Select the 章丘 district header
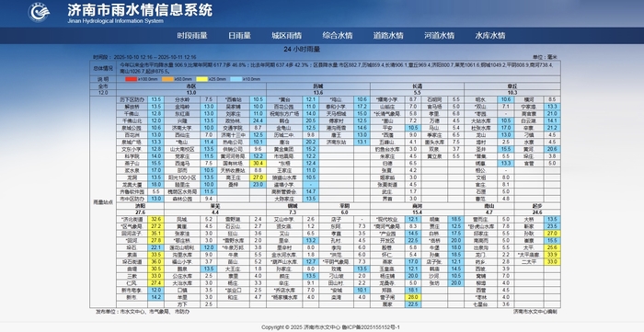Viewport: 644px width, 332px height. pos(512,86)
